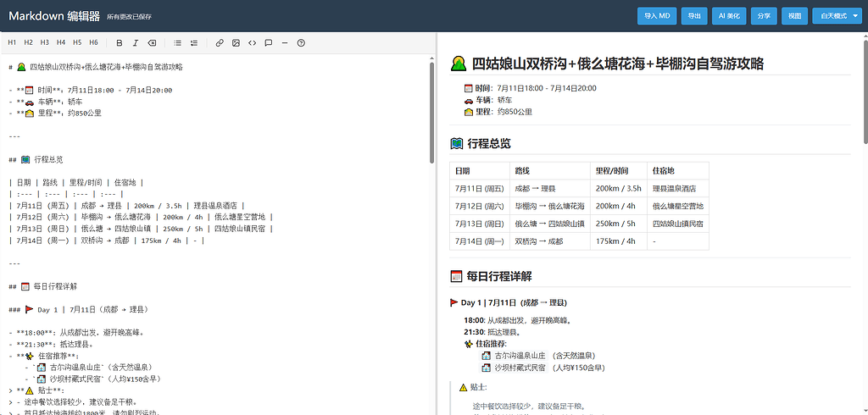Click the 沙坝村藏式民宿 code tag in preview

(x=514, y=368)
